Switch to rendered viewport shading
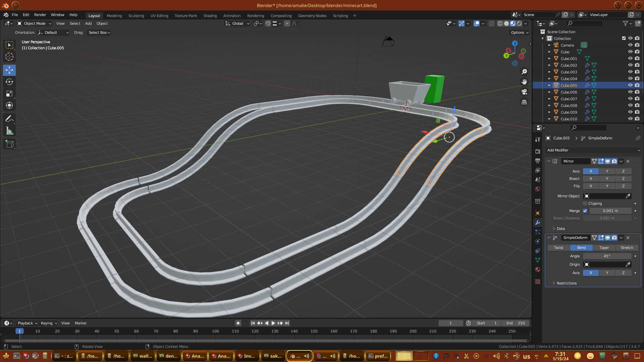This screenshot has height=362, width=644. (519, 23)
